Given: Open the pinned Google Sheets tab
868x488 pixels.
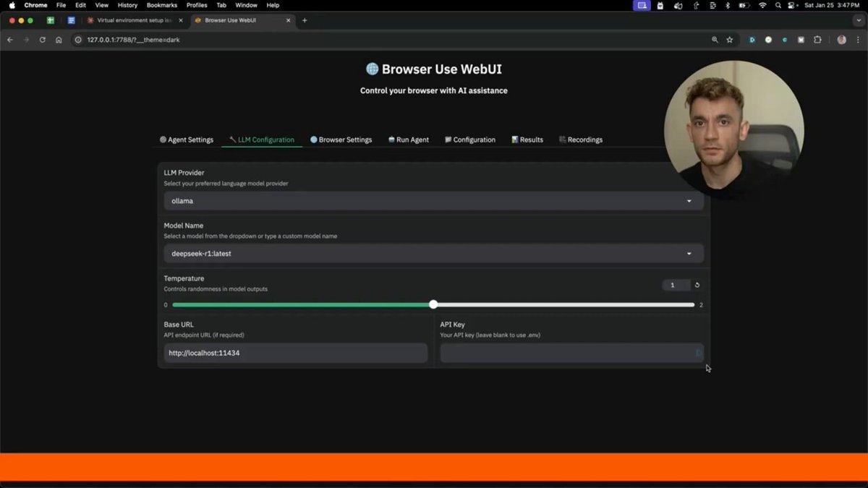Looking at the screenshot, I should (x=51, y=20).
